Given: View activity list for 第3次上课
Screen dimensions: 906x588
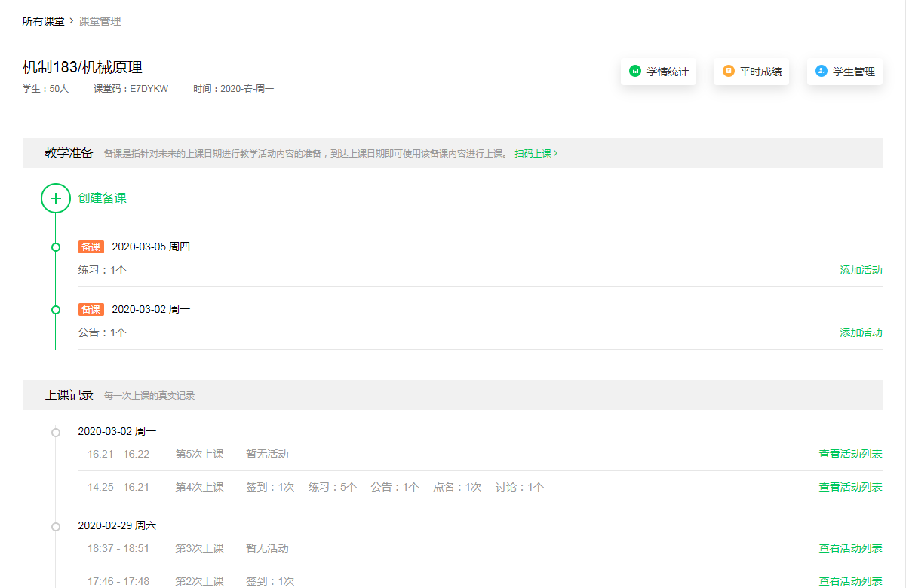Looking at the screenshot, I should pyautogui.click(x=850, y=548).
